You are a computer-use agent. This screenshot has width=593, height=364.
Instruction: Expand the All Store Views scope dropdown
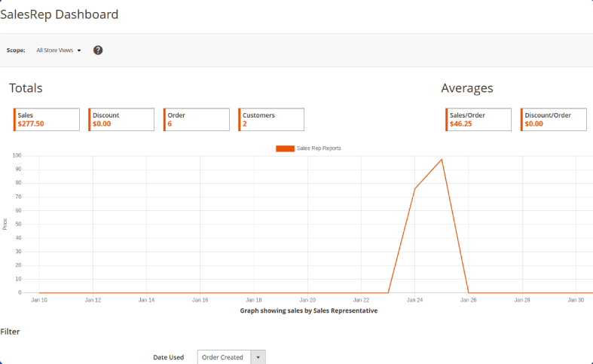59,50
